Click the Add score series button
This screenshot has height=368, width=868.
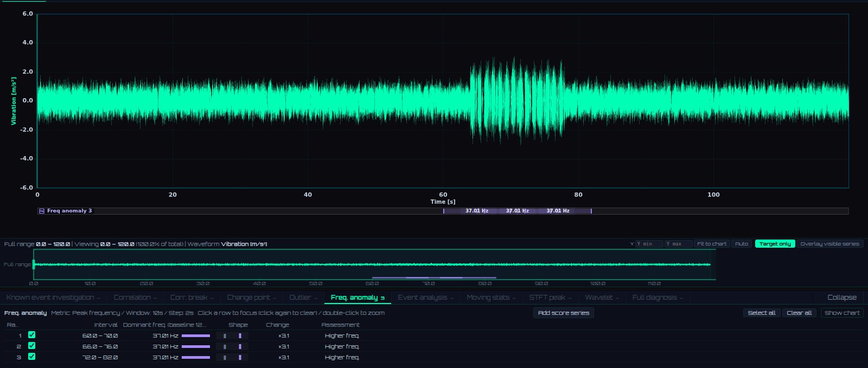tap(563, 313)
